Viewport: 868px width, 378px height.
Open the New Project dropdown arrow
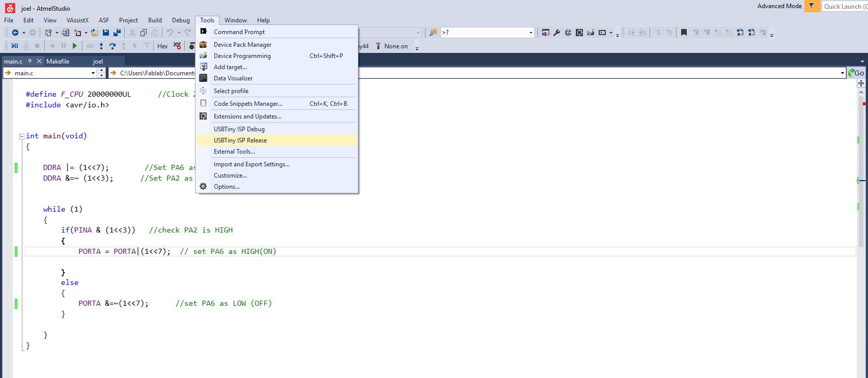click(57, 33)
